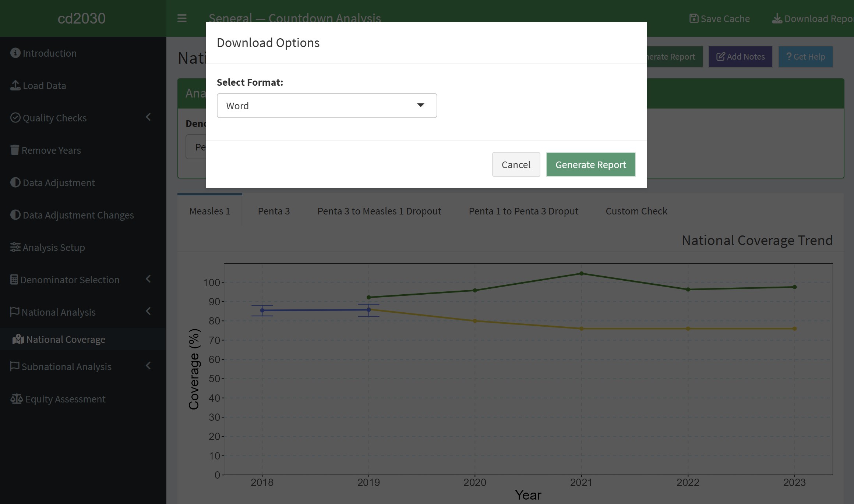
Task: Open Data Adjustment Changes in sidebar
Action: click(x=78, y=215)
